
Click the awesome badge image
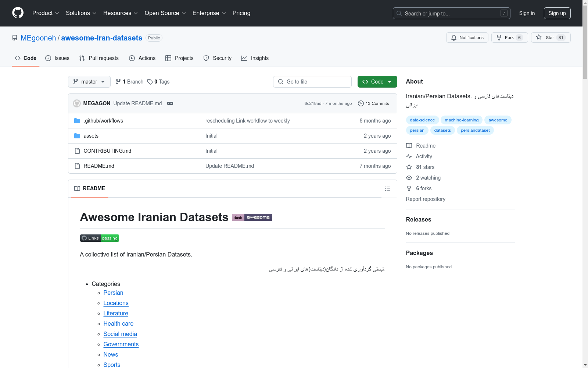pos(252,217)
